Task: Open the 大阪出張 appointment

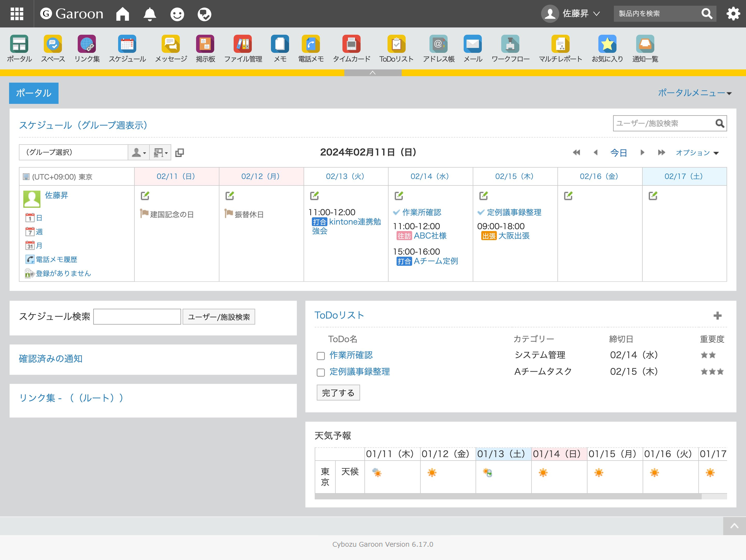Action: pos(514,236)
